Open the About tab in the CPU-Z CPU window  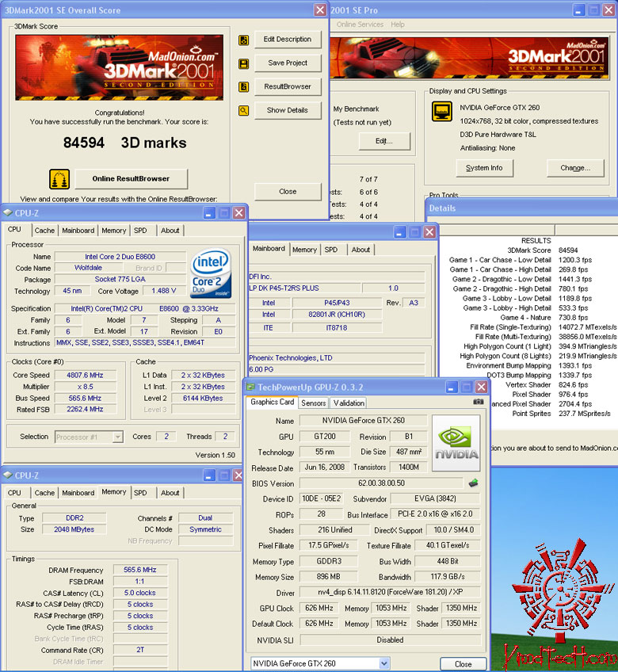click(x=170, y=231)
